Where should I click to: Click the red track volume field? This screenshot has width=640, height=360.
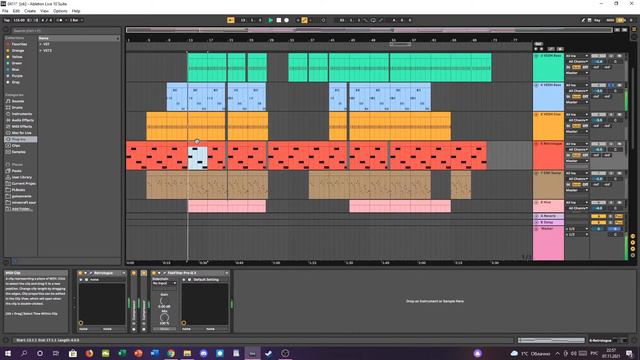click(598, 150)
